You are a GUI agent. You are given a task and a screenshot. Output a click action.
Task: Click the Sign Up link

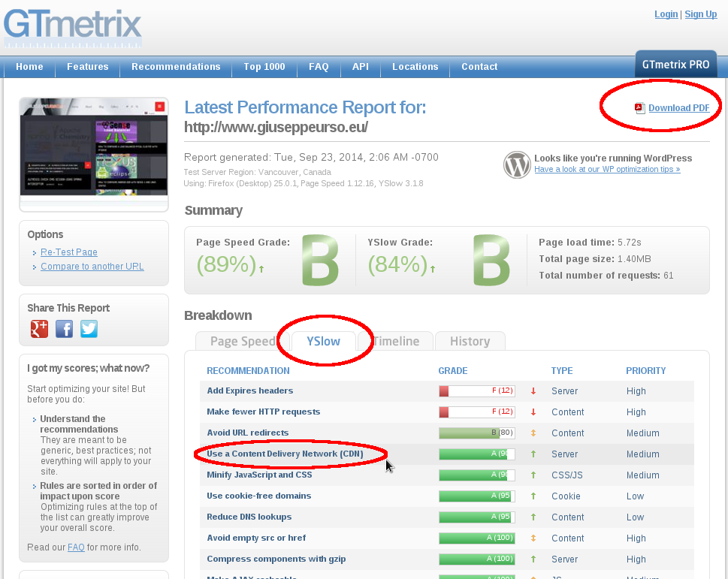pyautogui.click(x=701, y=14)
